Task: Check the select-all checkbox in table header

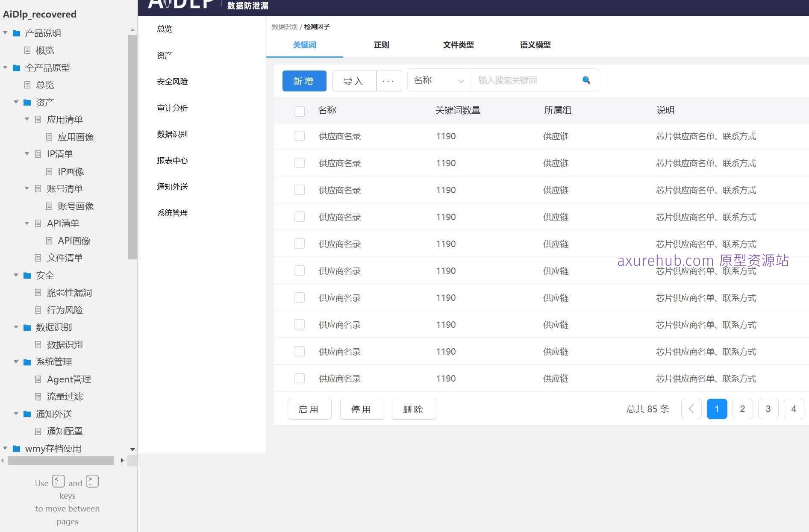Action: 300,111
